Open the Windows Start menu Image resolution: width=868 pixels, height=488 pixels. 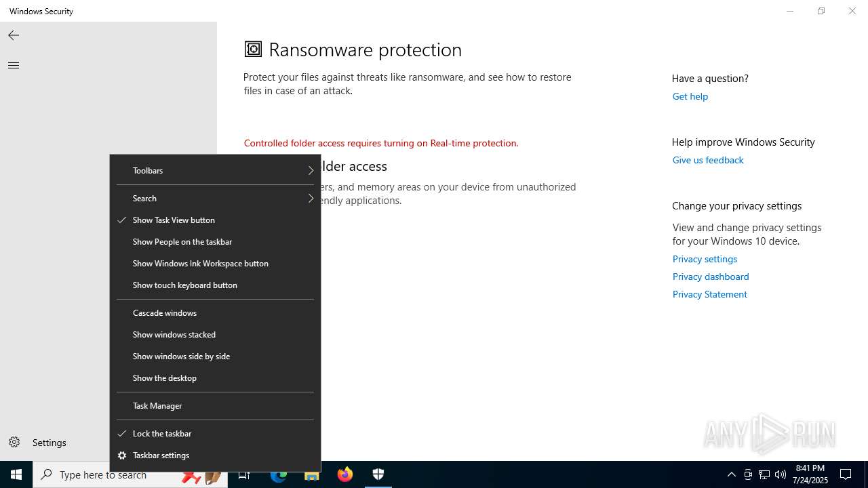click(16, 474)
